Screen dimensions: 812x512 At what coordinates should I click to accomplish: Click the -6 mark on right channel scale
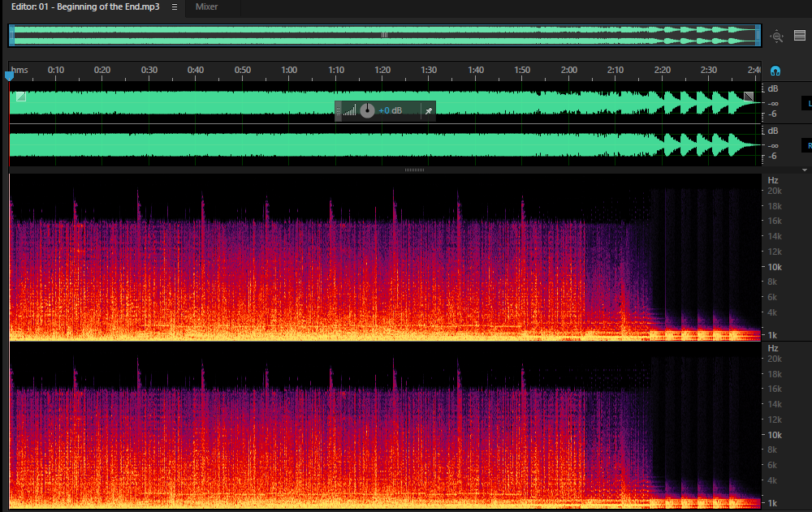tap(772, 156)
